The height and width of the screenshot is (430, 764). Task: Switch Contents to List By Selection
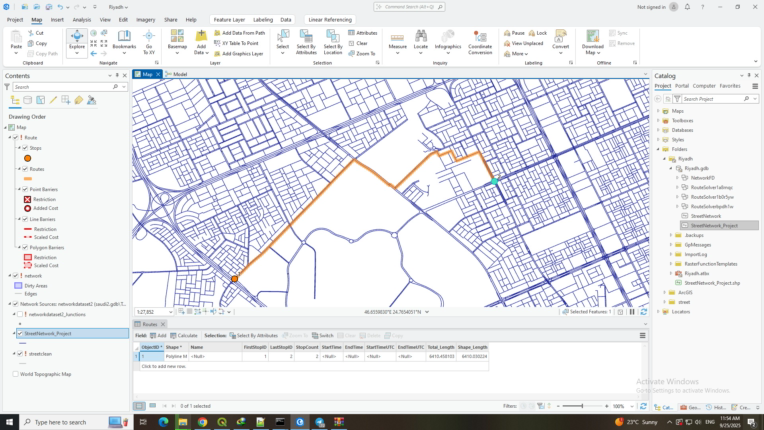point(40,100)
